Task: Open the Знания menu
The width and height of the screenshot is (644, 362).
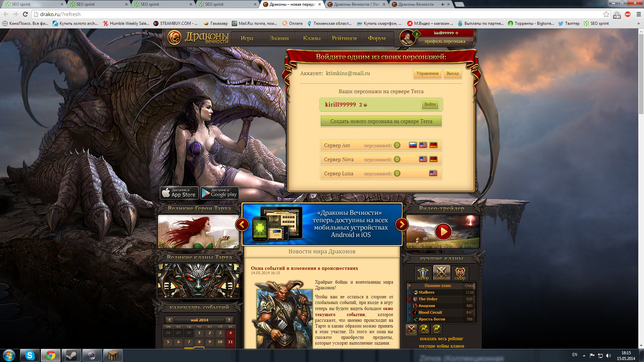Action: pyautogui.click(x=279, y=38)
